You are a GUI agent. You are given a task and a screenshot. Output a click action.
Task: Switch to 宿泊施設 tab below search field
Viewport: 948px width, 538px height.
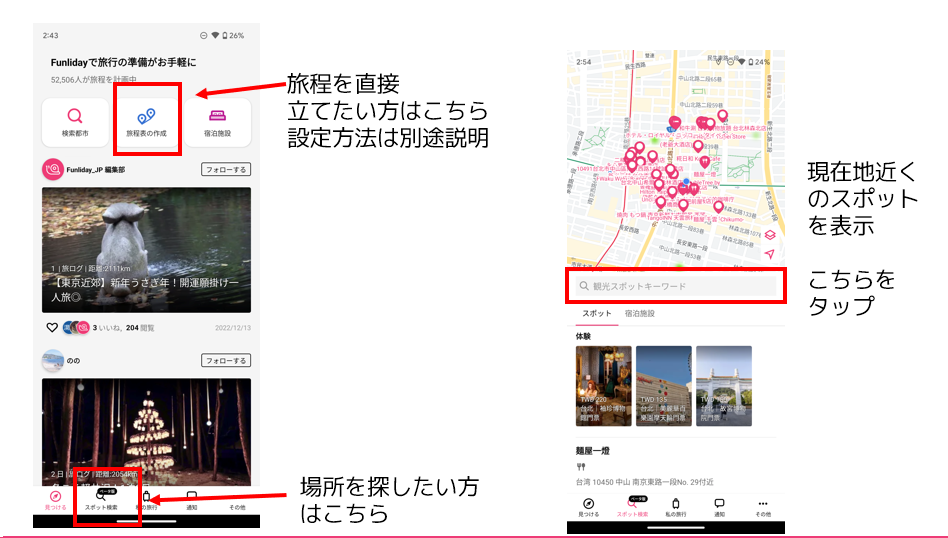640,314
